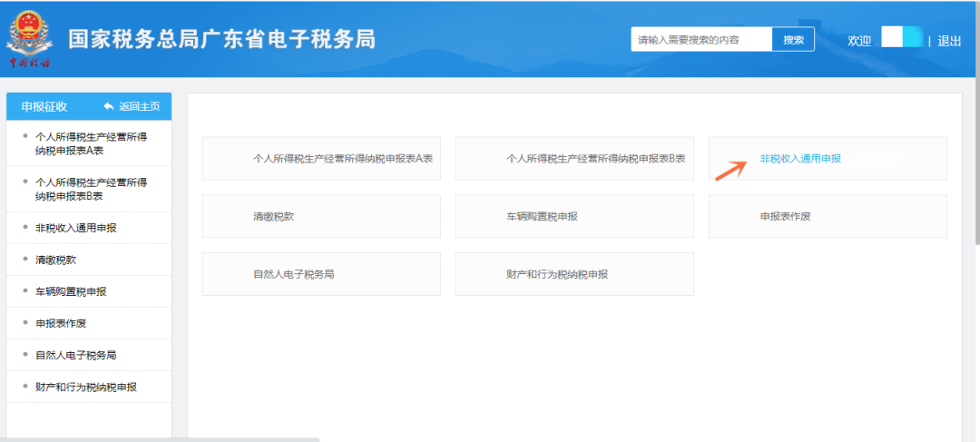The image size is (980, 442).
Task: Open the 财产和行为税纳税申报 card
Action: click(x=574, y=274)
